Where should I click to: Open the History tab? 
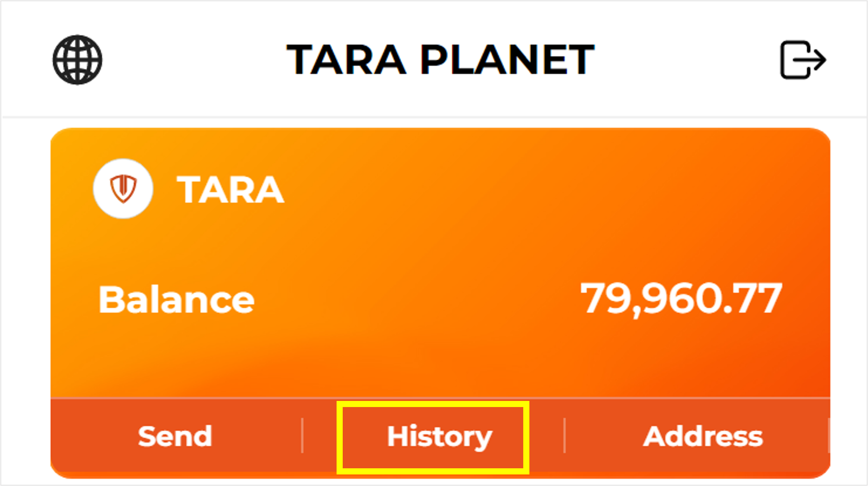point(439,437)
